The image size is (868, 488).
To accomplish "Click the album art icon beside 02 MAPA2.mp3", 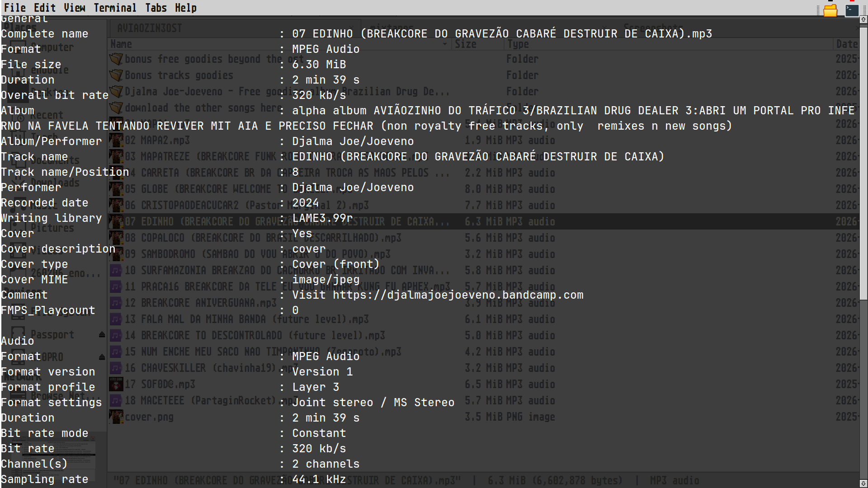I will click(x=116, y=141).
